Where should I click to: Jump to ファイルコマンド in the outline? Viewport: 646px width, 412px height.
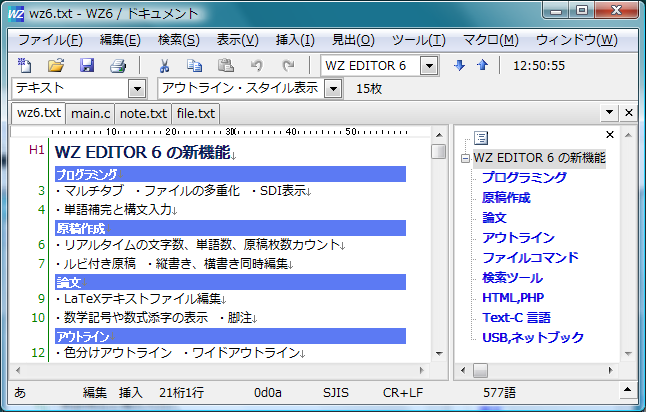pyautogui.click(x=530, y=258)
